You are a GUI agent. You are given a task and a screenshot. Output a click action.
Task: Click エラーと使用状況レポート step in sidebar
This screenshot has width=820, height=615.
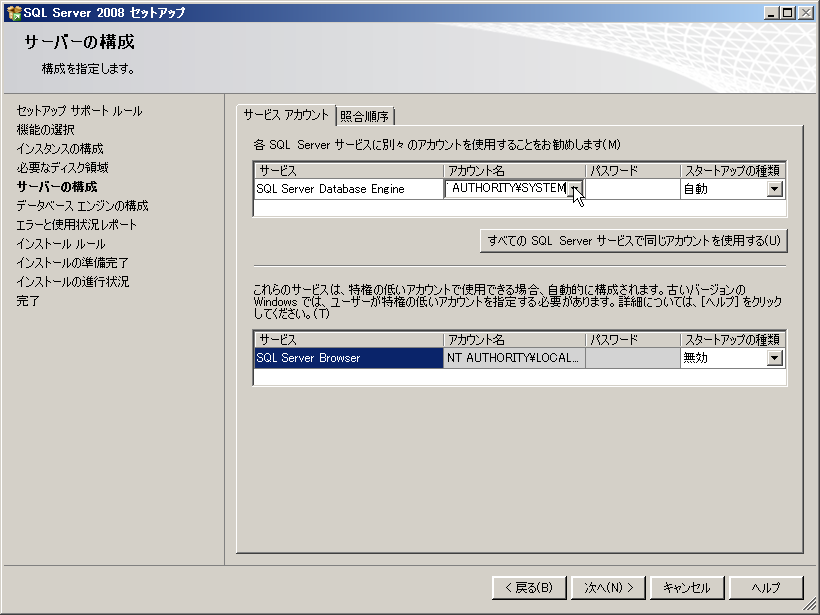pos(76,224)
